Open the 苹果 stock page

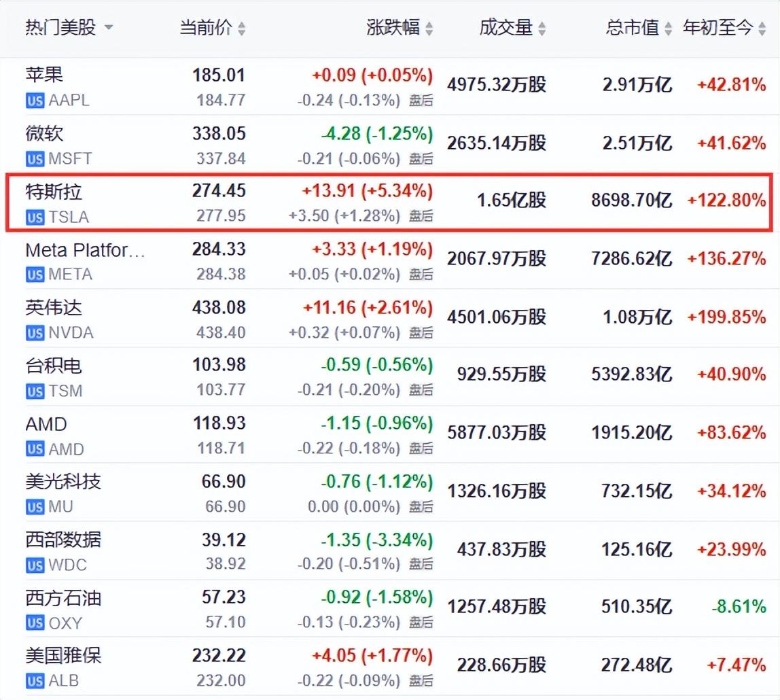(44, 75)
